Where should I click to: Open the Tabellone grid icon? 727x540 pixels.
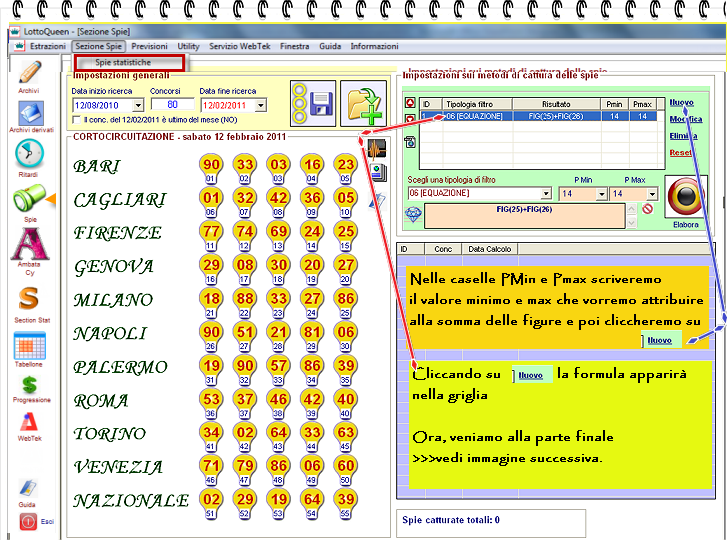tap(30, 346)
